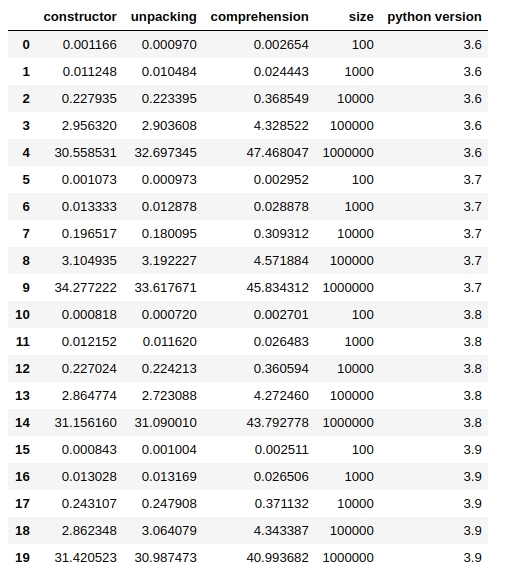Click comprehension value 0.371132
The height and width of the screenshot is (574, 523).
pos(281,504)
